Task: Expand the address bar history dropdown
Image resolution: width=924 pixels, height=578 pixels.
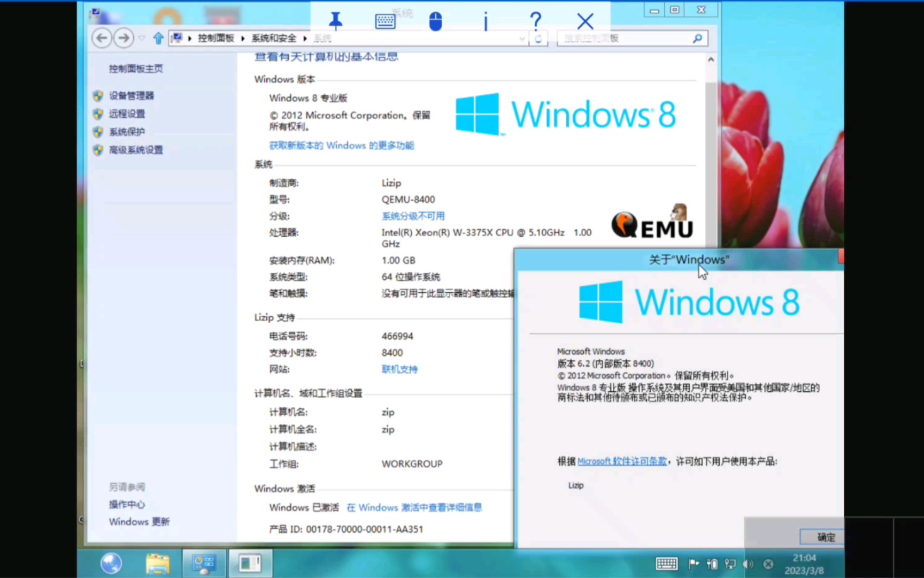Action: coord(522,39)
